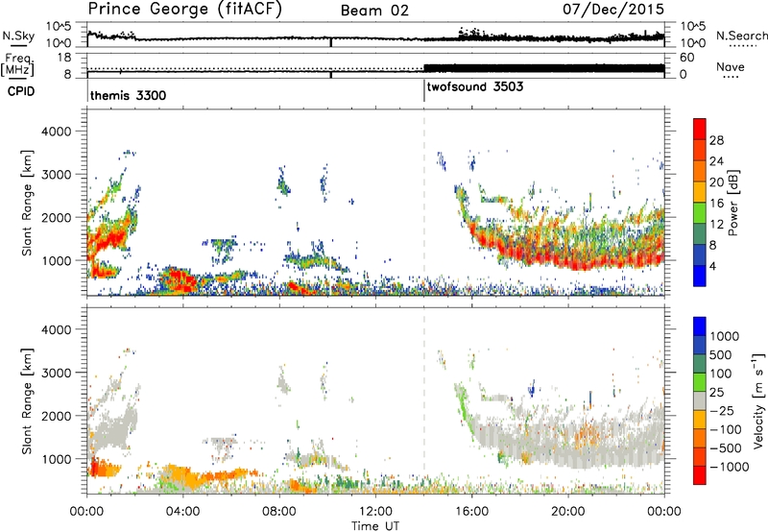
Task: Click velocity panel "Slant Range [km]" axis label
Action: click(x=27, y=401)
